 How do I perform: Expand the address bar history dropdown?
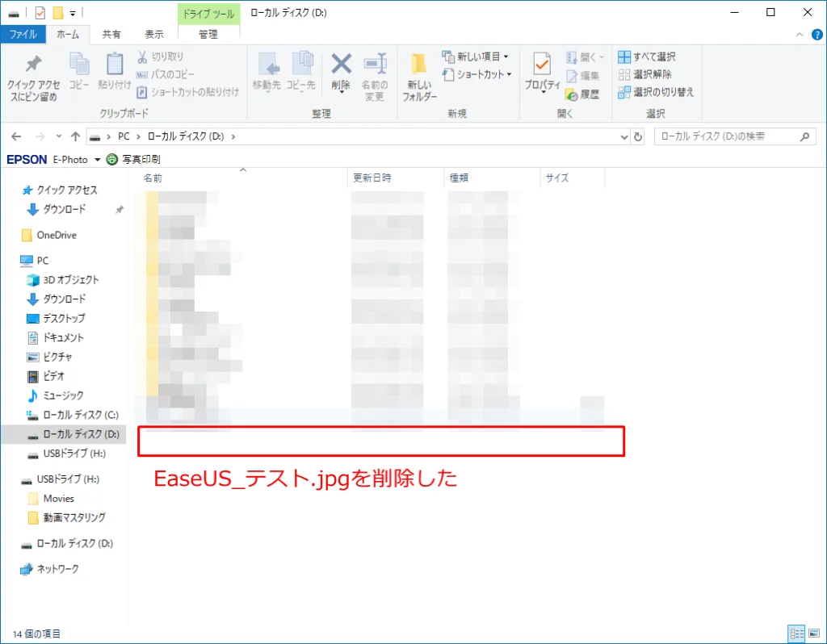(x=623, y=137)
